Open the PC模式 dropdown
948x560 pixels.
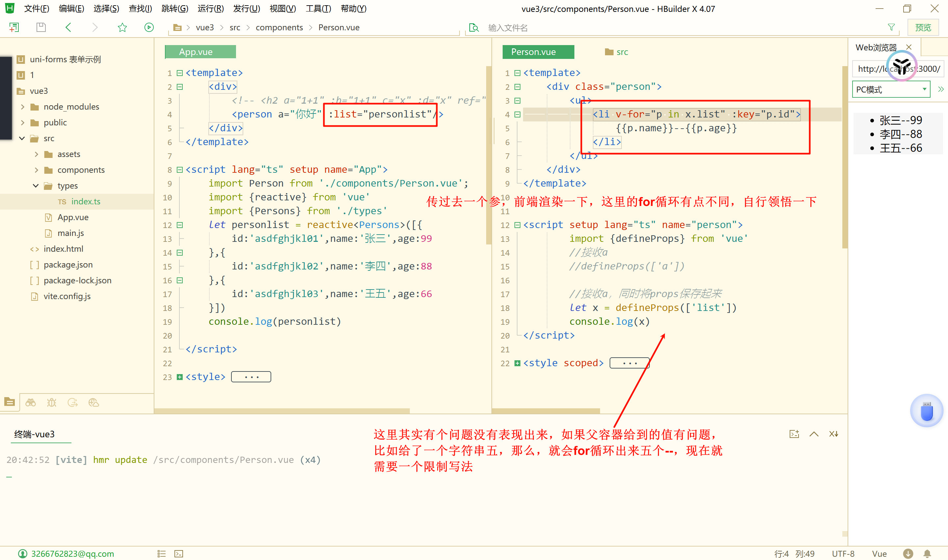point(891,89)
